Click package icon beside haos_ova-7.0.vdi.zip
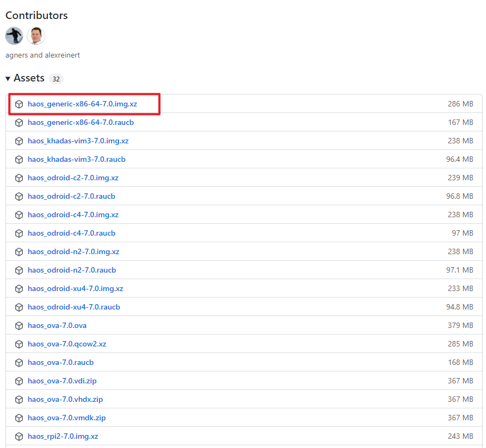The height and width of the screenshot is (448, 486). 19,381
